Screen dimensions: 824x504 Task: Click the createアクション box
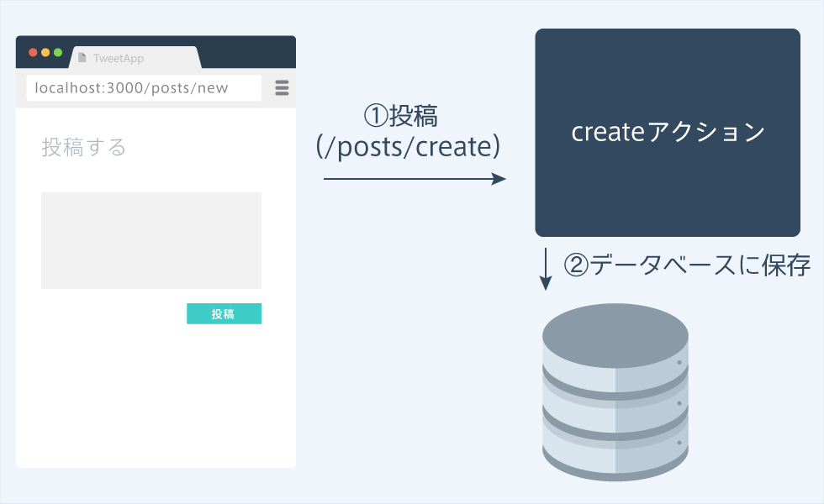[x=668, y=133]
